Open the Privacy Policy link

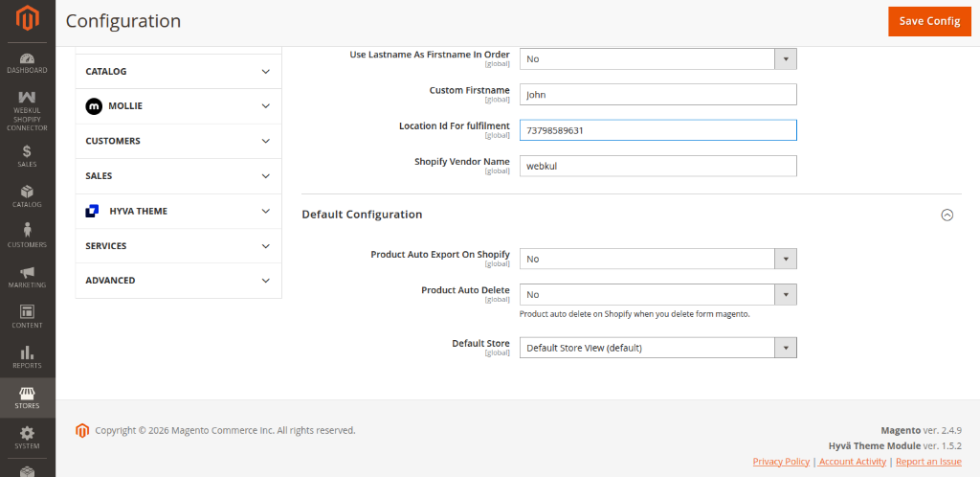pos(781,462)
